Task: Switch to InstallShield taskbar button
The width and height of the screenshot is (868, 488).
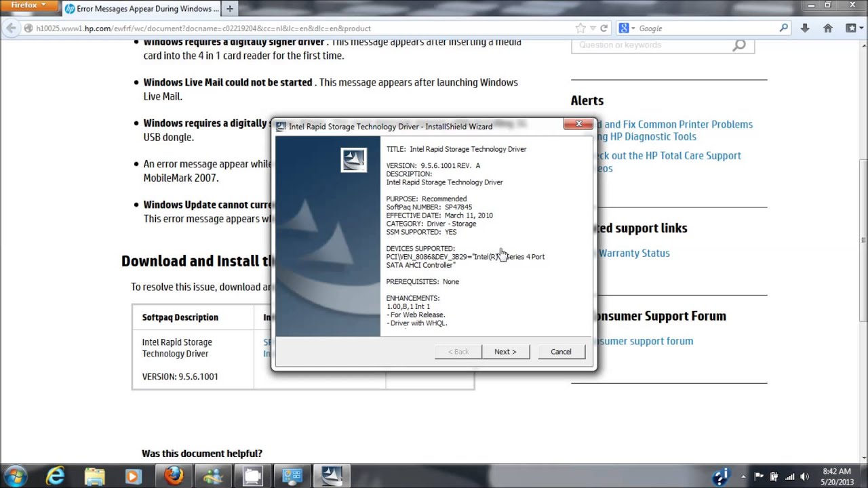Action: (x=332, y=476)
